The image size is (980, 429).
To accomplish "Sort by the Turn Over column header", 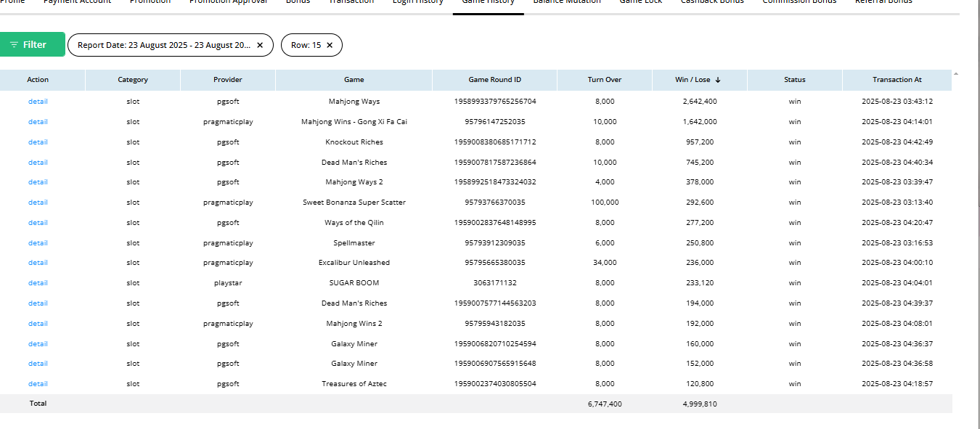I will pyautogui.click(x=605, y=80).
